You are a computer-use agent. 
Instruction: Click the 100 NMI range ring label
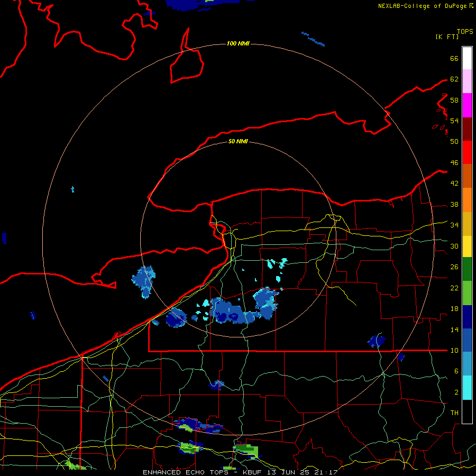click(x=238, y=44)
